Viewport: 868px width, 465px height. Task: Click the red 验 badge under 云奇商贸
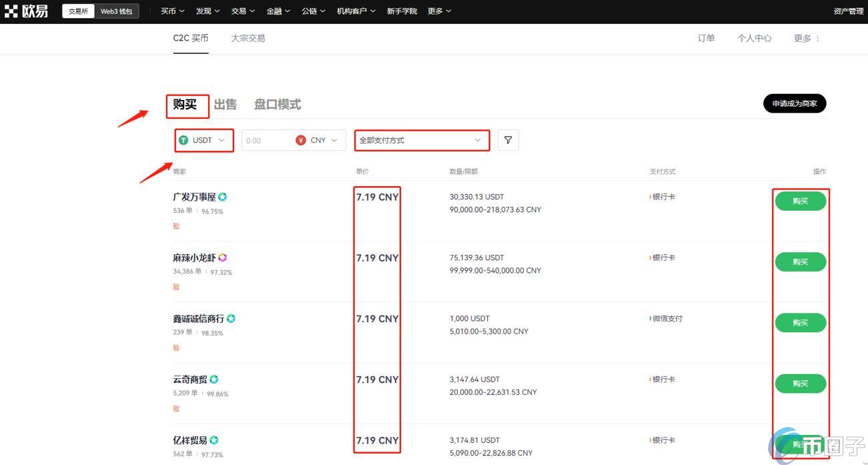click(175, 408)
